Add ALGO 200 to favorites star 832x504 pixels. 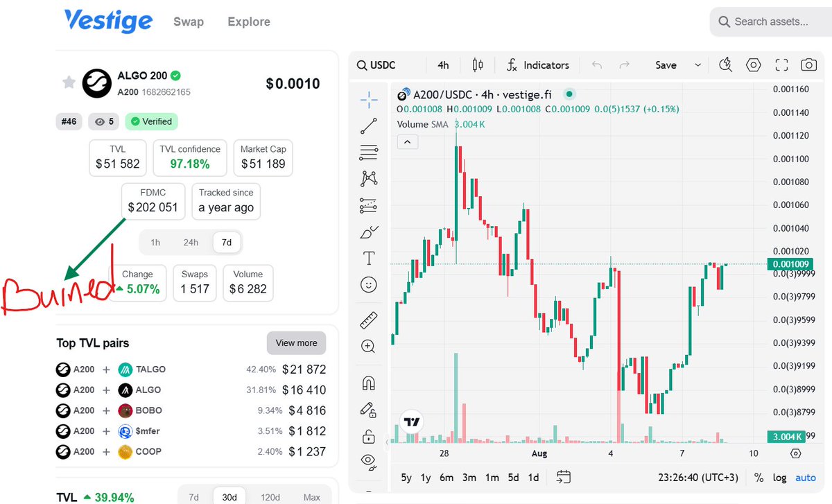69,82
